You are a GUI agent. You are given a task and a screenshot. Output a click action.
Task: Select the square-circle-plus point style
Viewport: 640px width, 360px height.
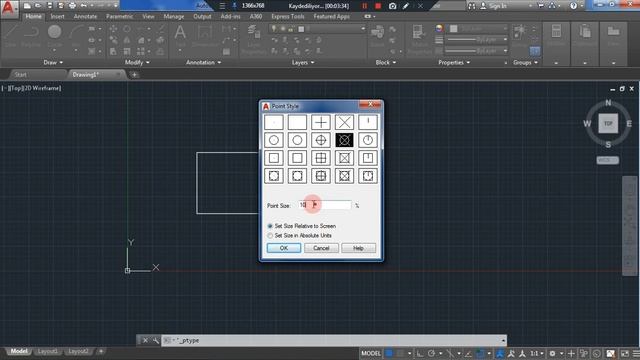tap(321, 176)
